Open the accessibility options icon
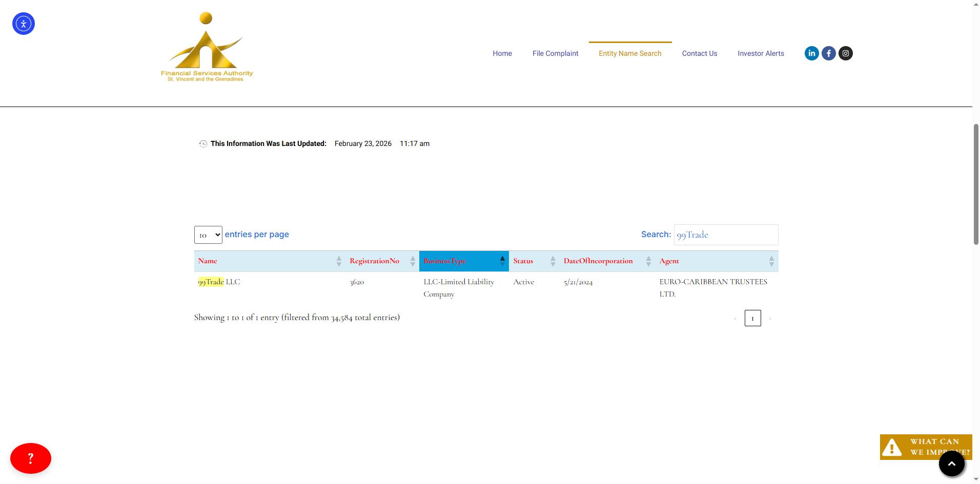This screenshot has height=484, width=980. click(24, 24)
